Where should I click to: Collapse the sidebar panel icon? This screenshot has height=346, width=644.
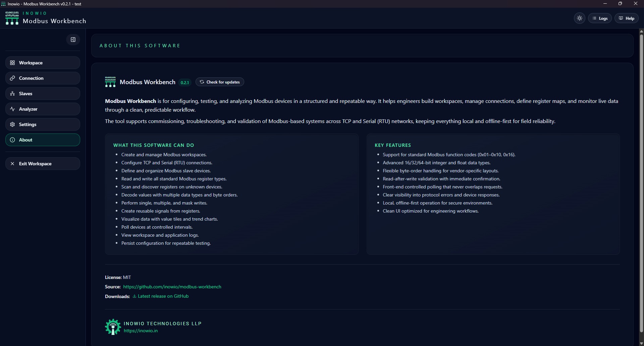pos(73,40)
